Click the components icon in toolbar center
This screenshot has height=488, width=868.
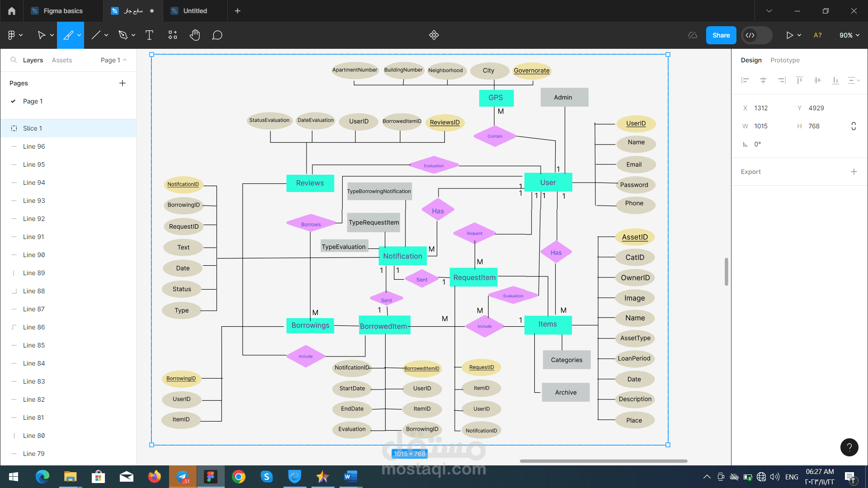[434, 35]
